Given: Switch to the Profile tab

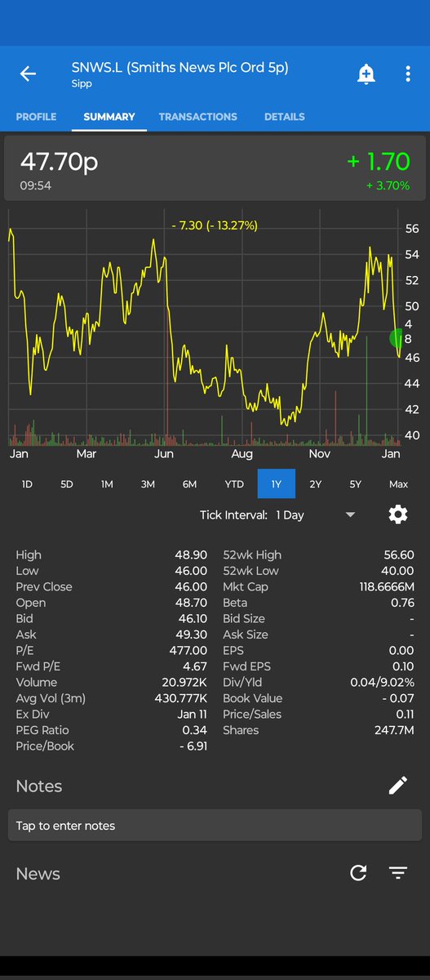Looking at the screenshot, I should [x=36, y=117].
